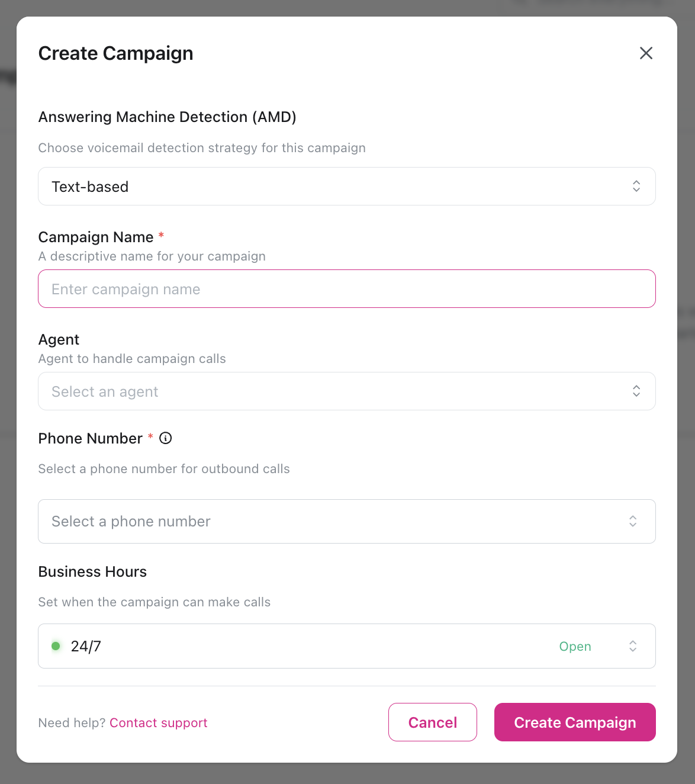695x784 pixels.
Task: Cancel the campaign creation
Action: click(x=432, y=722)
